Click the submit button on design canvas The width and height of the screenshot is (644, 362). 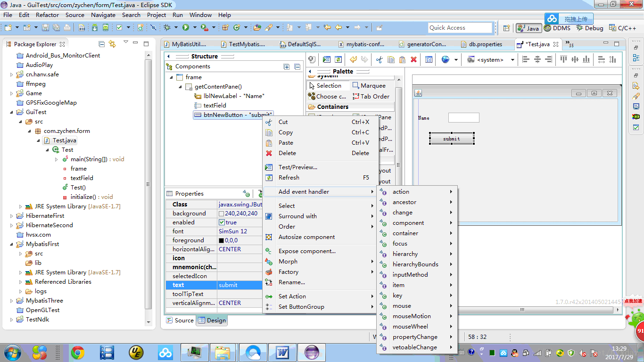tap(452, 139)
